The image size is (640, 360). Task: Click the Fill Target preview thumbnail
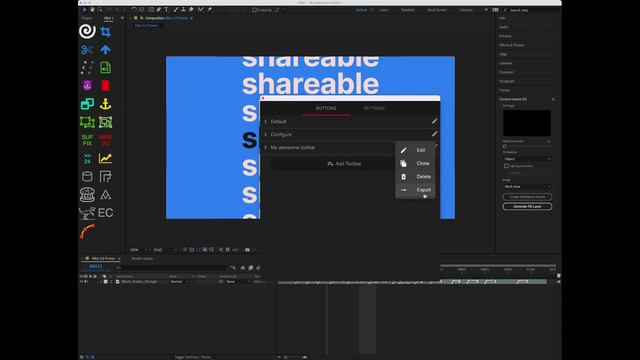click(x=527, y=123)
